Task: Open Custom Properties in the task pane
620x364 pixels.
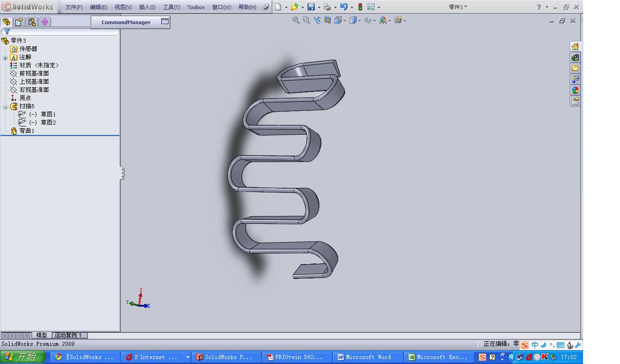Action: pyautogui.click(x=575, y=101)
